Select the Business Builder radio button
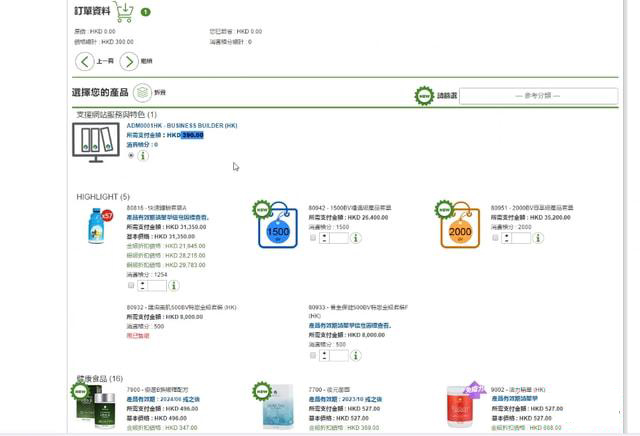Viewport: 640px width, 436px height. tap(131, 156)
